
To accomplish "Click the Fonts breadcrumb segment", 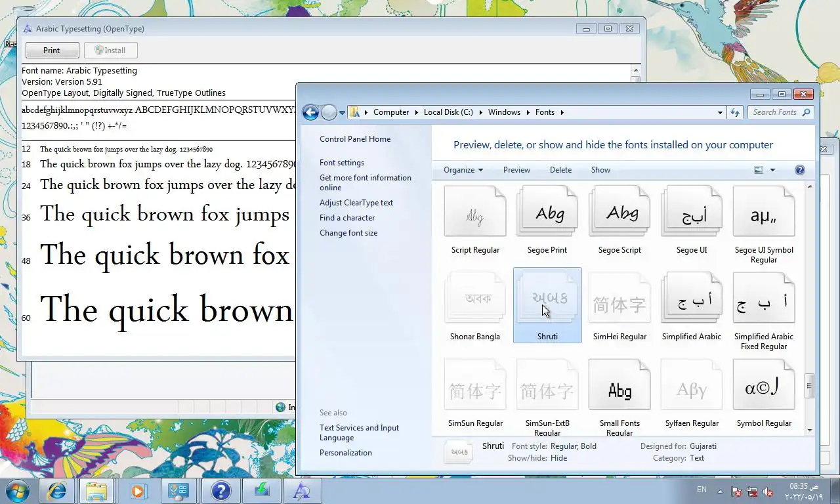I will [545, 112].
